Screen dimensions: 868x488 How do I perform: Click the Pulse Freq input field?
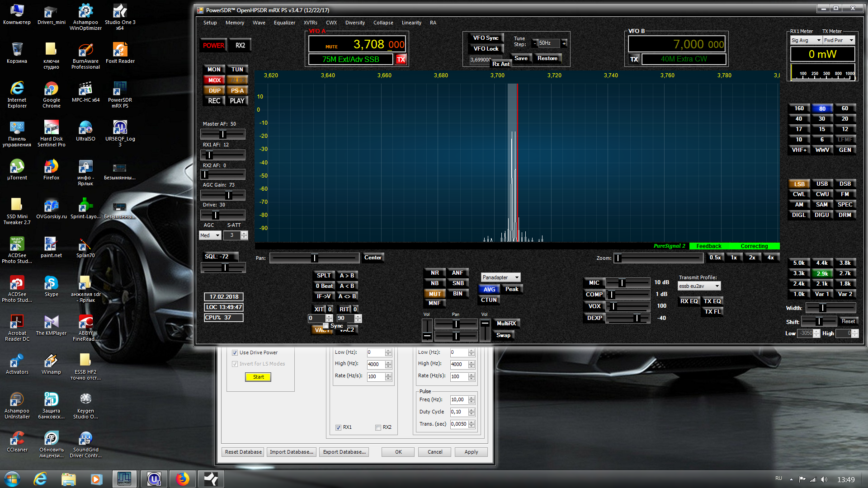[x=458, y=399]
